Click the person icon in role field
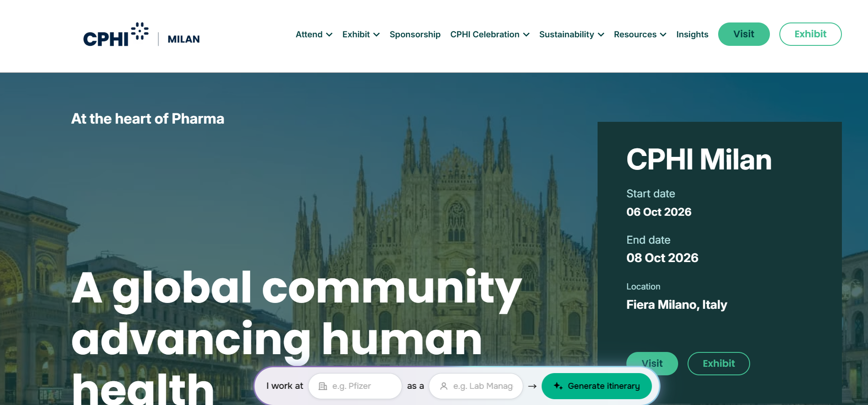Image resolution: width=868 pixels, height=405 pixels. click(444, 386)
